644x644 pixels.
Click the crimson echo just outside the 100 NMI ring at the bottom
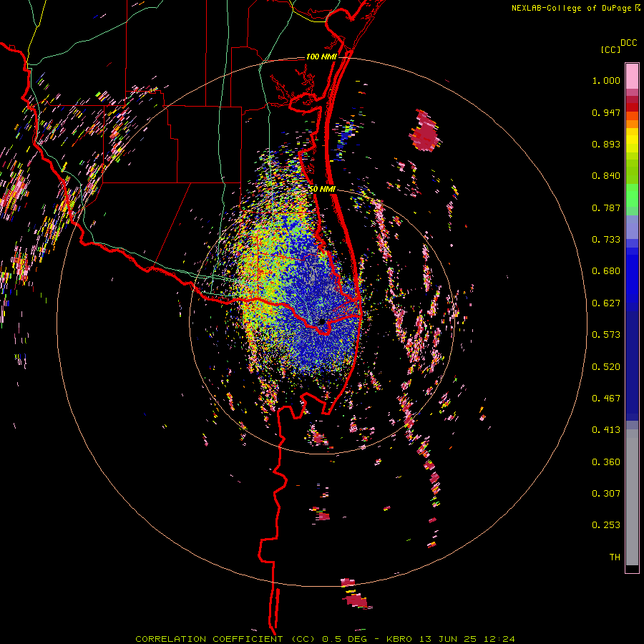[356, 600]
